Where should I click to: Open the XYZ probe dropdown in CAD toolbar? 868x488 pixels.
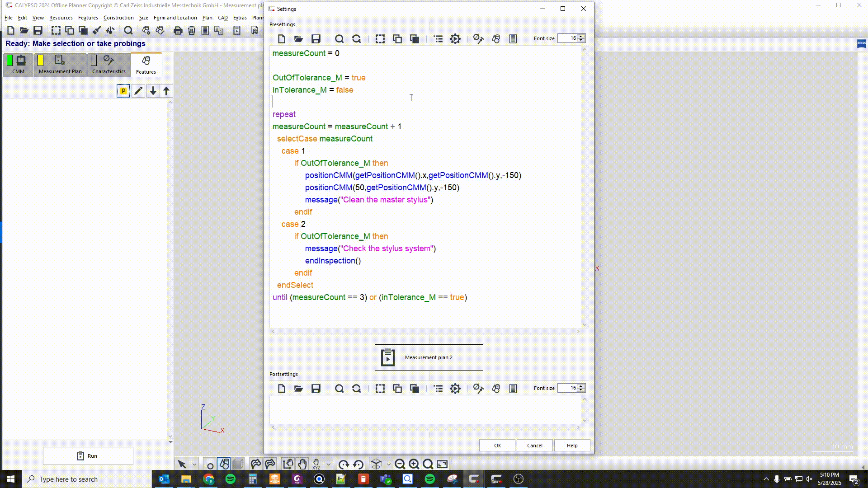click(328, 464)
